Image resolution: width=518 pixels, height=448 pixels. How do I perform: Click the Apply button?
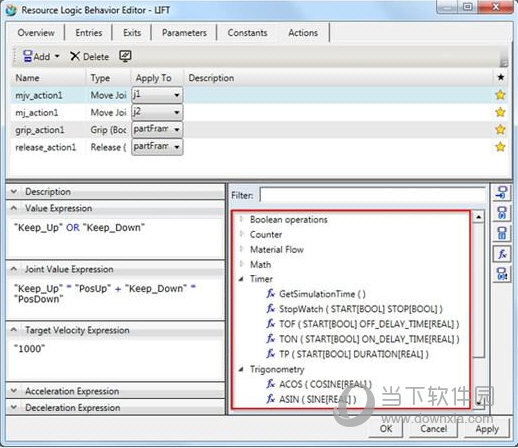(487, 429)
